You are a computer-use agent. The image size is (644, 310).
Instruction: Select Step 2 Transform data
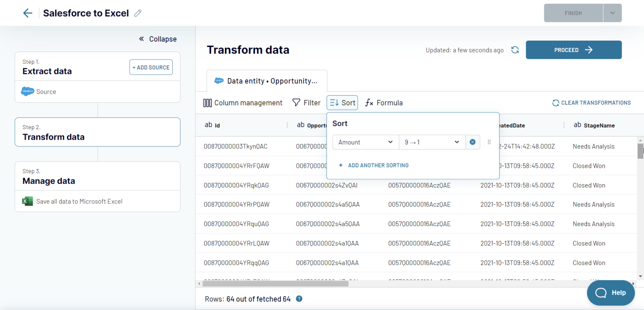point(97,132)
